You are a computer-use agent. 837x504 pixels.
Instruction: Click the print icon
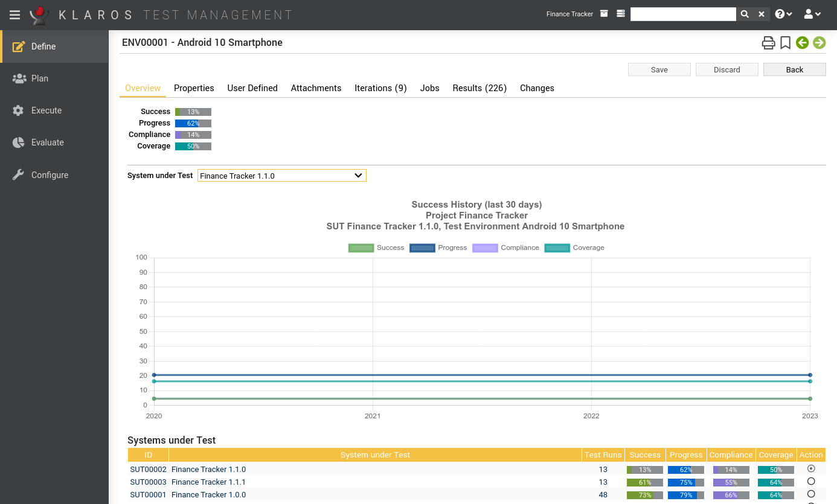point(768,43)
